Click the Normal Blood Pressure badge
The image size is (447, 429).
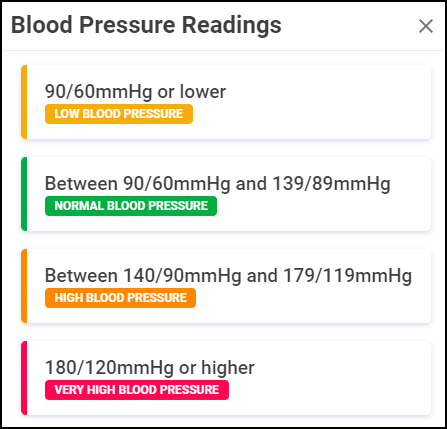click(131, 206)
